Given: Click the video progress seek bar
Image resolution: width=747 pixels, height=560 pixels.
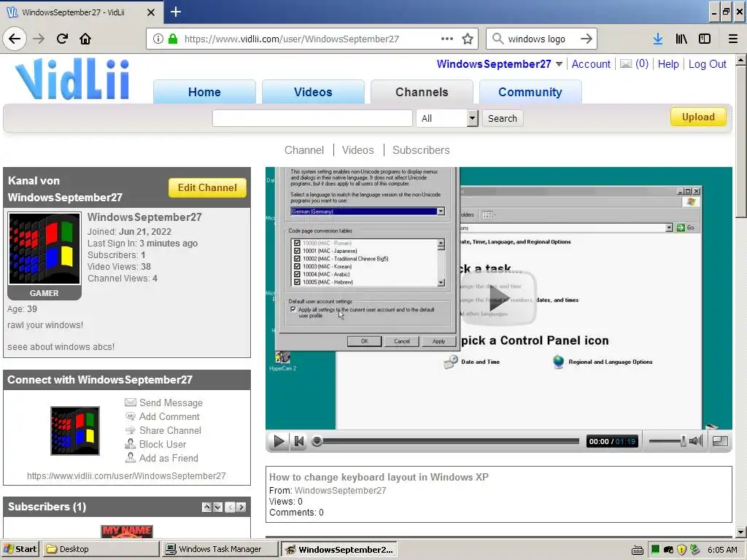Looking at the screenshot, I should (x=446, y=441).
